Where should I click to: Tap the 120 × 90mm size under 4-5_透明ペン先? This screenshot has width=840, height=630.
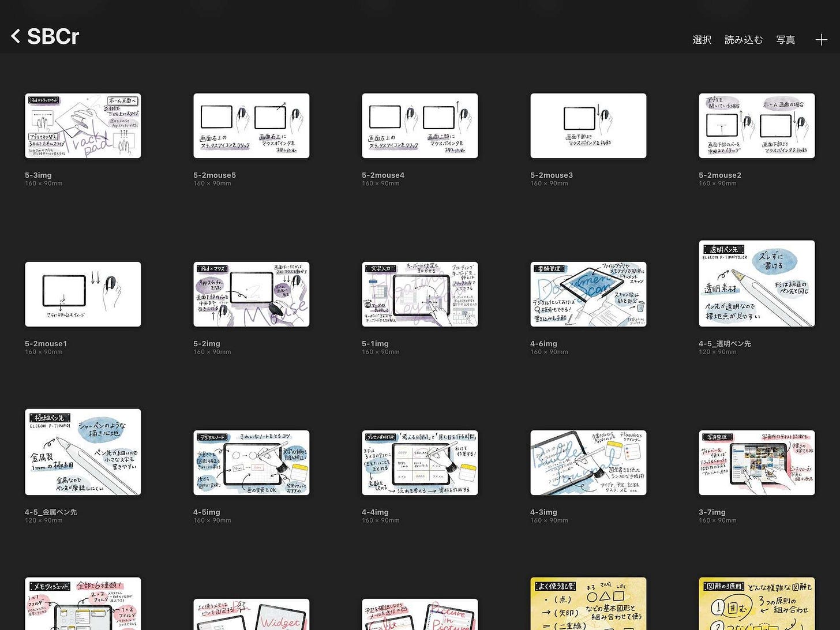coord(718,352)
